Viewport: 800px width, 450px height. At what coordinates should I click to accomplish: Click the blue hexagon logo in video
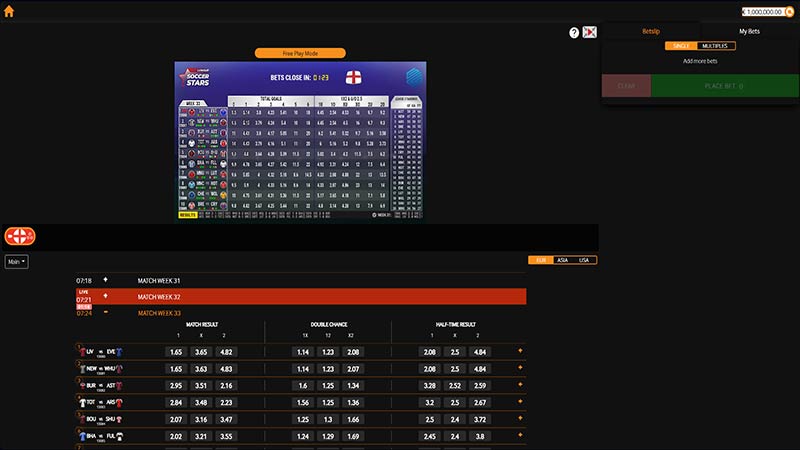click(414, 77)
